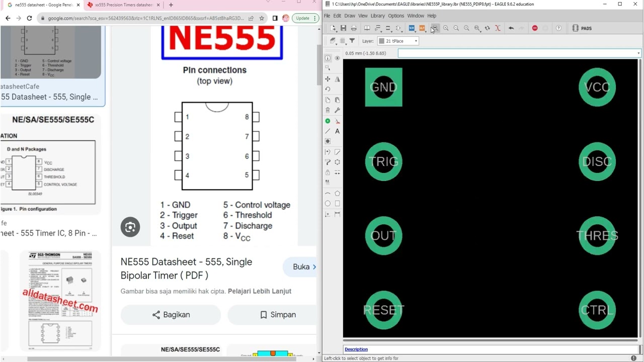Open the Library menu in EAGLE
This screenshot has height=362, width=644.
tap(377, 16)
